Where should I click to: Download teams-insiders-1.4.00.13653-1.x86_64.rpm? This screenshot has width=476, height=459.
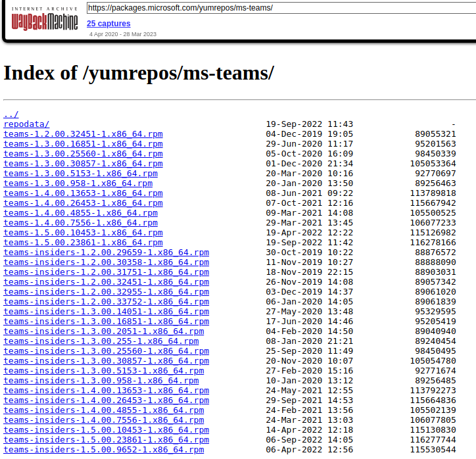(x=107, y=391)
